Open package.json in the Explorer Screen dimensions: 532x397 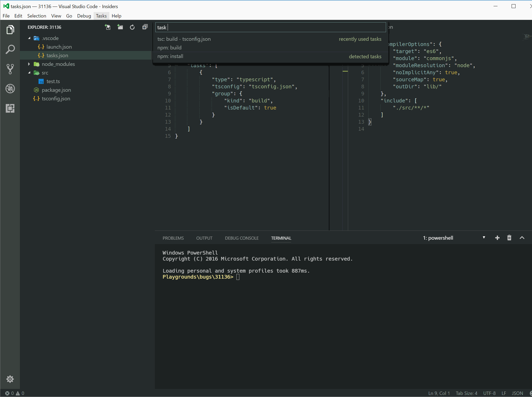click(56, 90)
